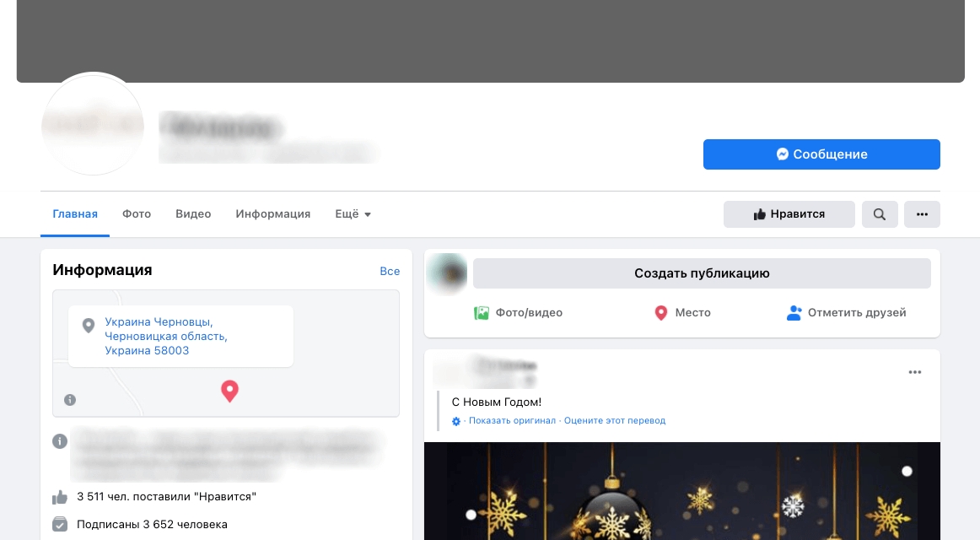
Task: Click text 3 511 чел. поставили "Нравится"
Action: [166, 497]
